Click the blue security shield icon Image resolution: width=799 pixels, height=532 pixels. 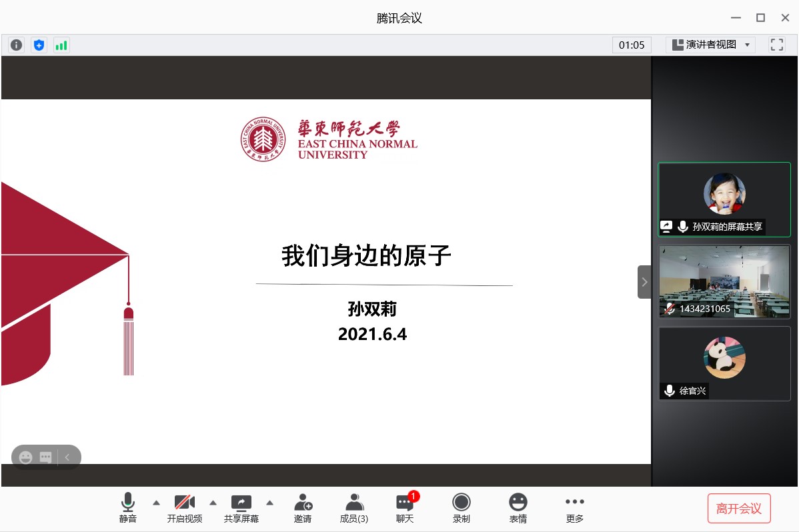point(39,45)
